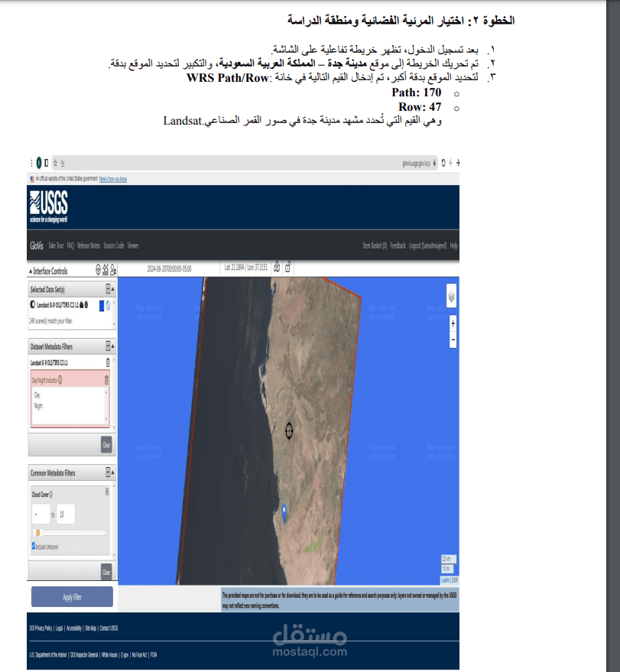
Task: Click the Cloud Cover minimum value field
Action: click(x=41, y=515)
